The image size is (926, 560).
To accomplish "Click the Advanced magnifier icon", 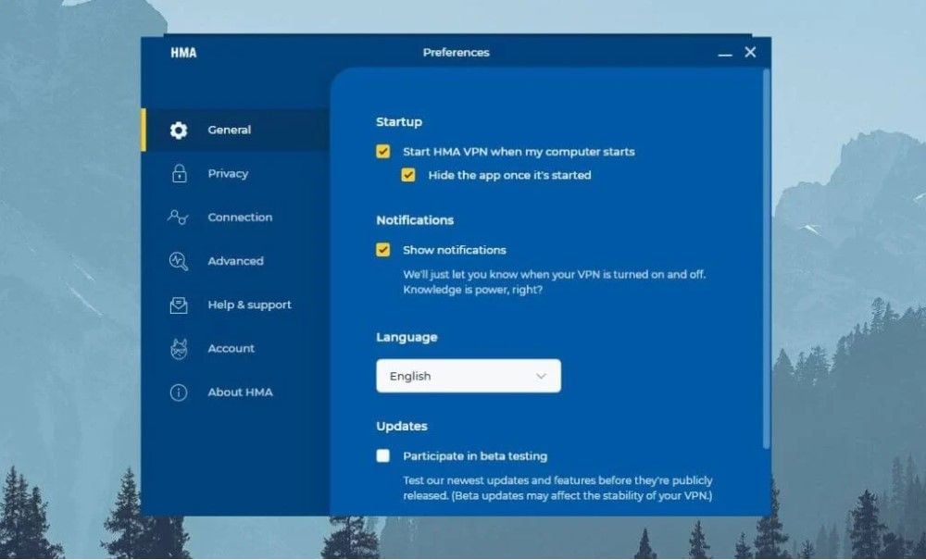I will coord(179,261).
